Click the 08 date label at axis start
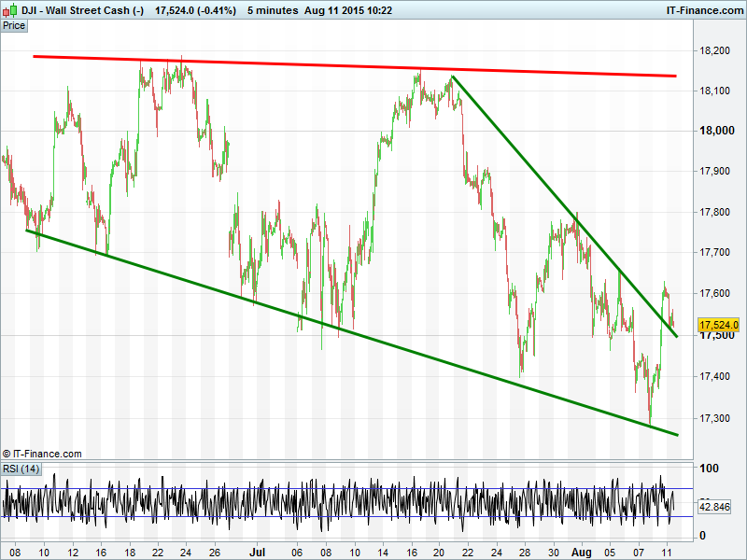747x560 pixels. coord(15,553)
